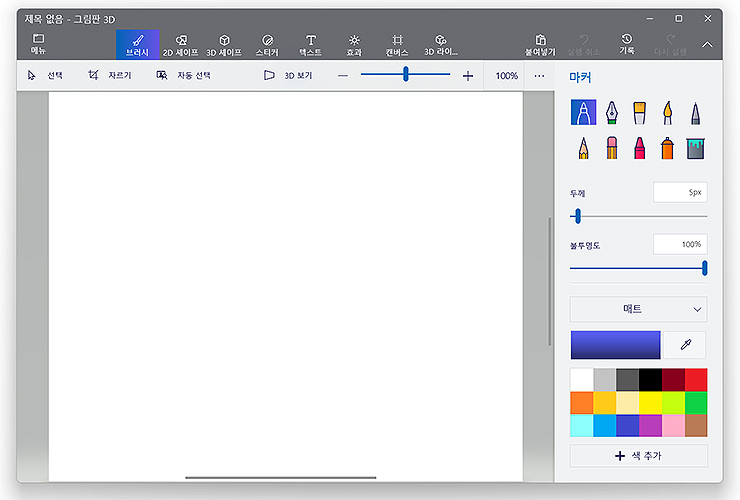Image resolution: width=740 pixels, height=500 pixels.
Task: Select the Pixel pen brush
Action: point(695,113)
